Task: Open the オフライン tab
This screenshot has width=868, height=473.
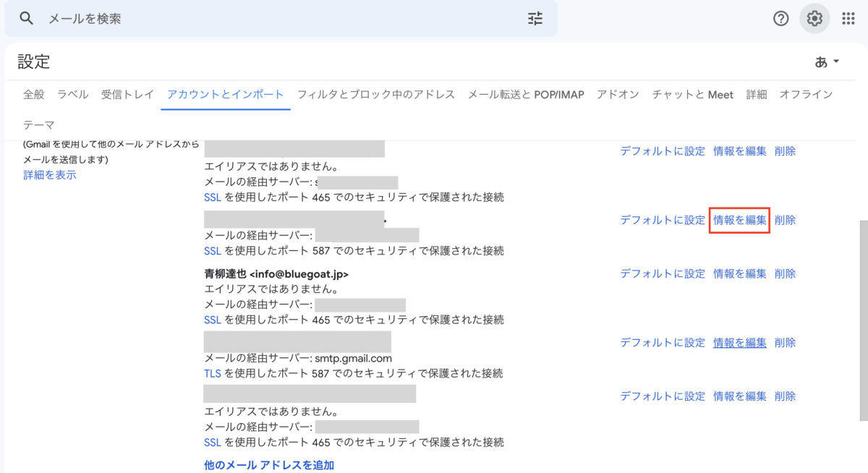Action: 807,95
